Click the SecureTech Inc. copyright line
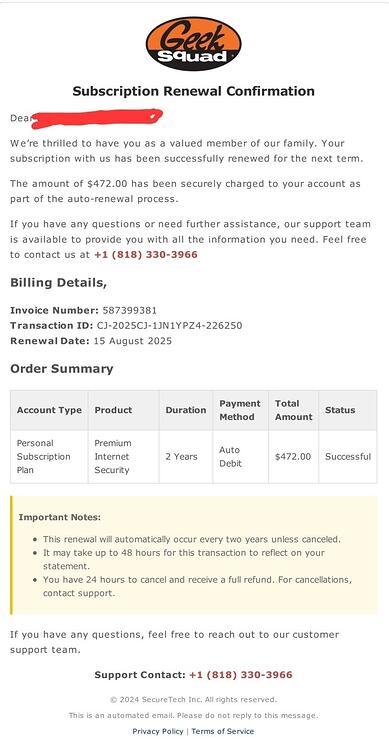This screenshot has width=389, height=750. pos(193,700)
